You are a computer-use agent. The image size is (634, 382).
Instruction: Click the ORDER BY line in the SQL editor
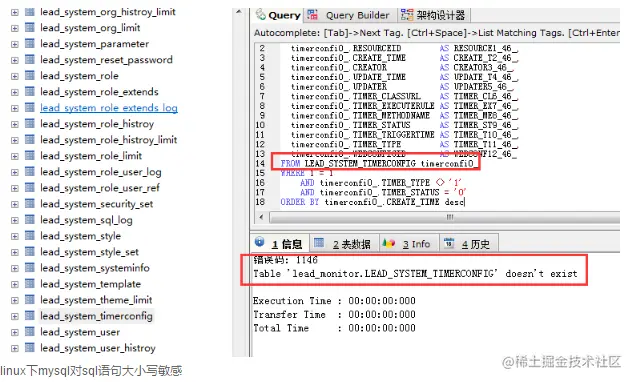click(x=372, y=202)
